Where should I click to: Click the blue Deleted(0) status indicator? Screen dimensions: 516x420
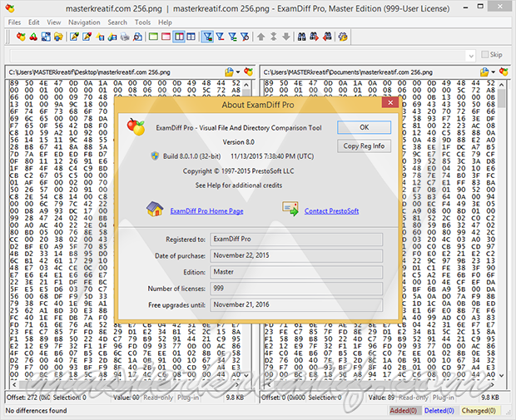coord(439,411)
